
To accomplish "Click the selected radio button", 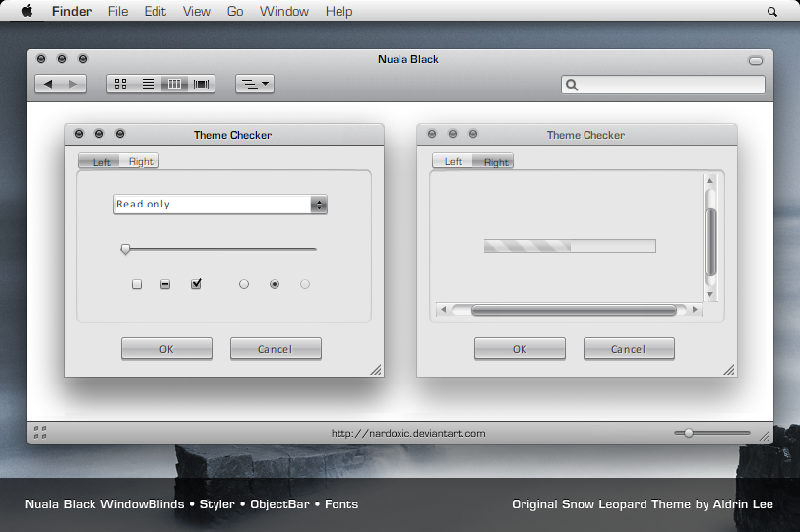I will [275, 284].
